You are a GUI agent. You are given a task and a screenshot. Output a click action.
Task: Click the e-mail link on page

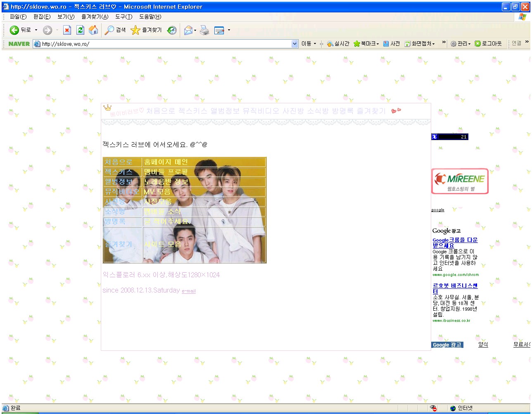tap(189, 291)
